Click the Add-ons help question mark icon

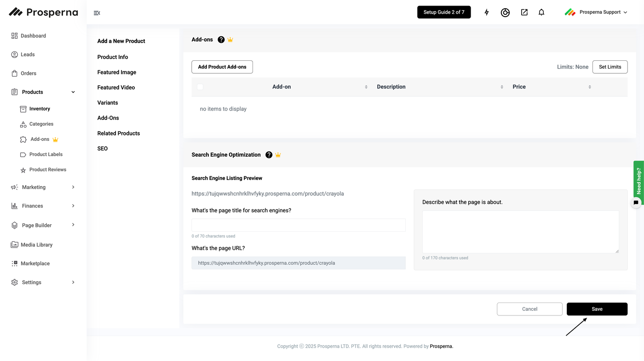coord(221,40)
